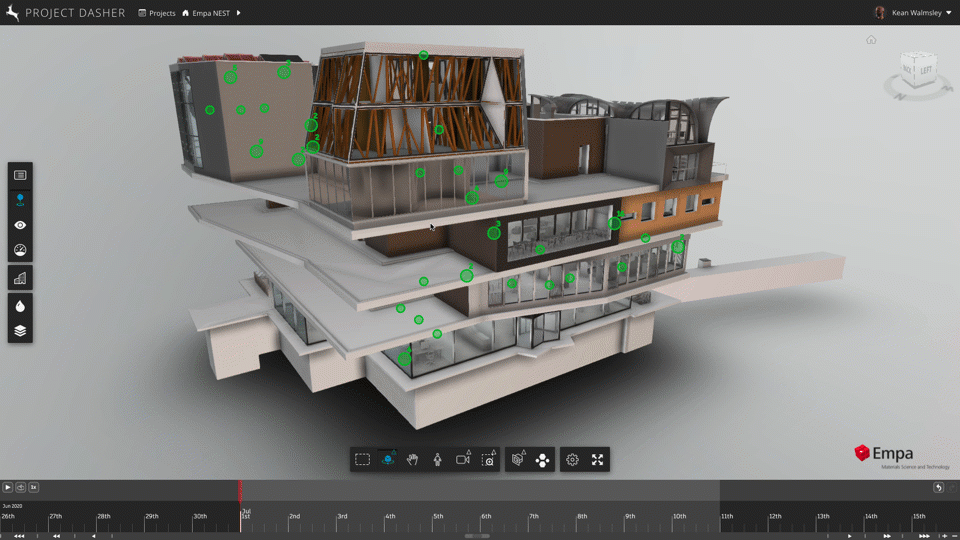This screenshot has width=960, height=540.
Task: Click the model structure hexagons icon
Action: pyautogui.click(x=543, y=460)
